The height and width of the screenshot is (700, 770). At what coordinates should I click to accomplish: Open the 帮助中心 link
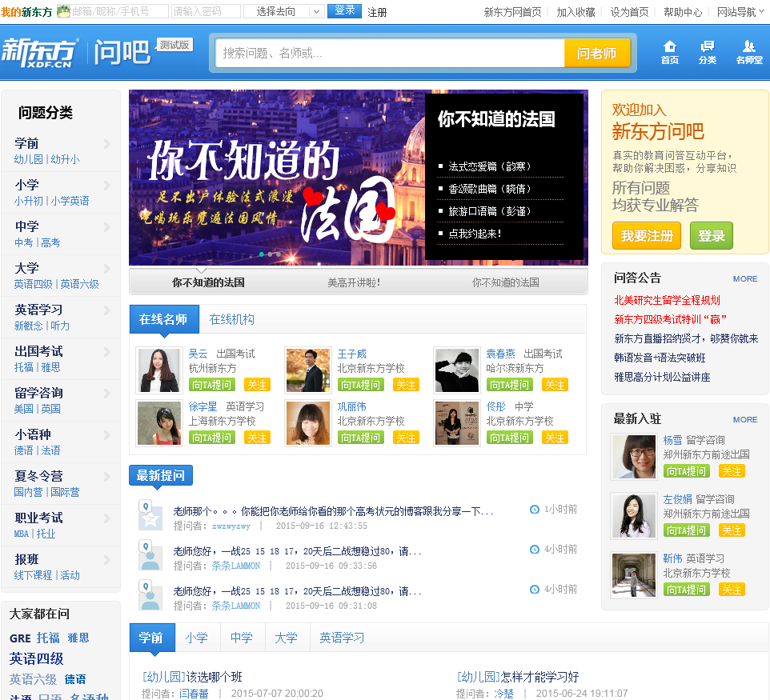point(683,12)
